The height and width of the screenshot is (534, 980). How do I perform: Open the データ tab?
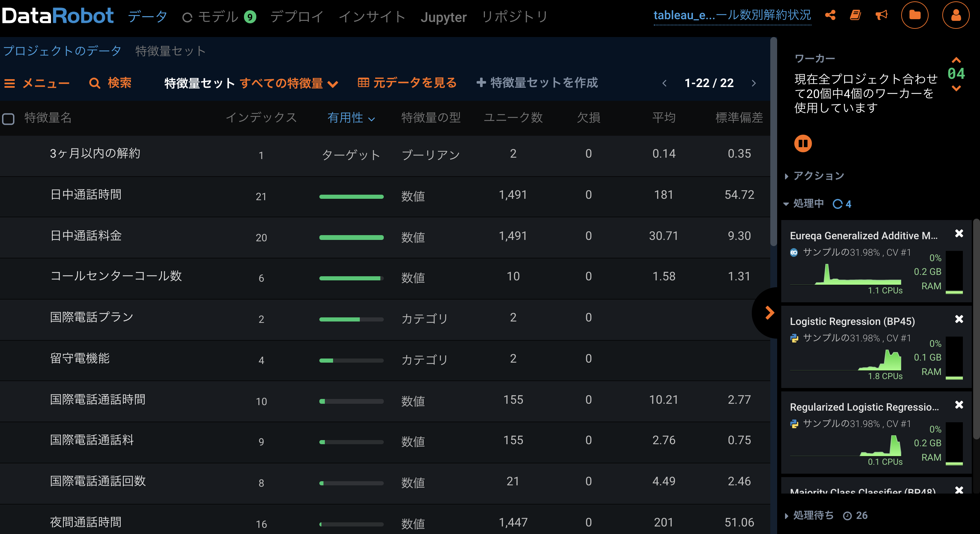point(148,17)
